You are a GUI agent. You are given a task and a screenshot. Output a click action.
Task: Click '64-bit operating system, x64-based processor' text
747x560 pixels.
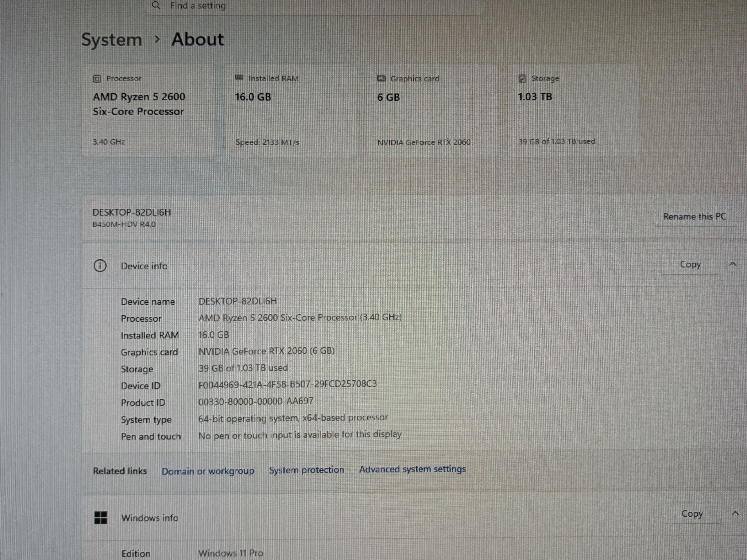click(293, 418)
